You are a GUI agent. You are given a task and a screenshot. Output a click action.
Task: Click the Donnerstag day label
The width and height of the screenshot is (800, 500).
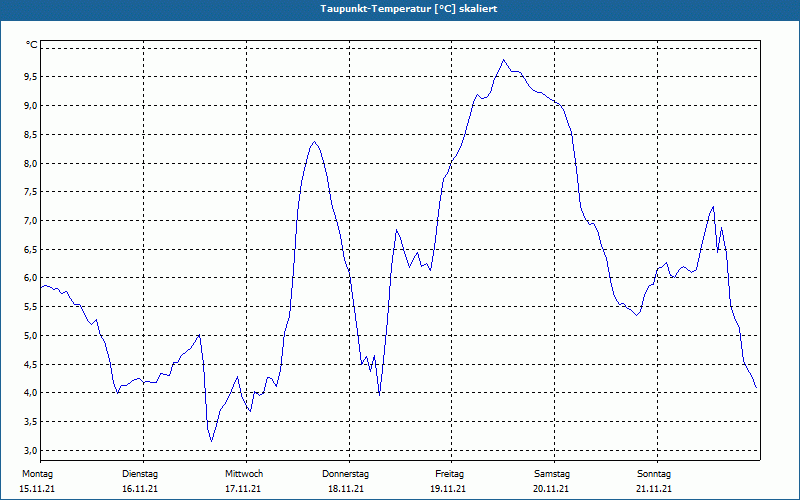point(345,474)
